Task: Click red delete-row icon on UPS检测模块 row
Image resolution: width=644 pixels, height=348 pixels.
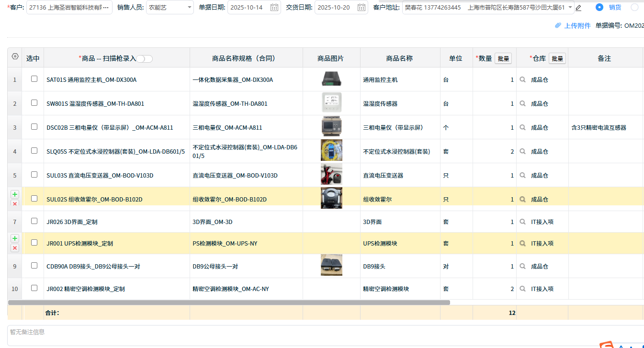Action: click(x=15, y=247)
